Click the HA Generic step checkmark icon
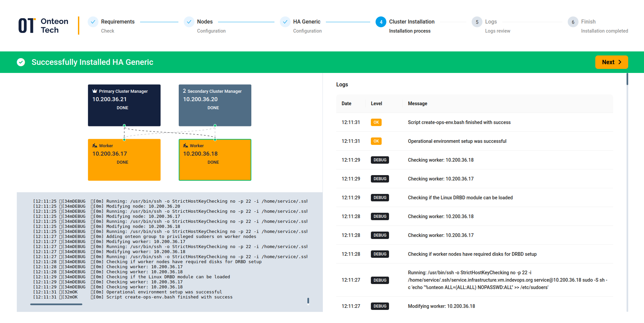The width and height of the screenshot is (644, 323). click(285, 22)
